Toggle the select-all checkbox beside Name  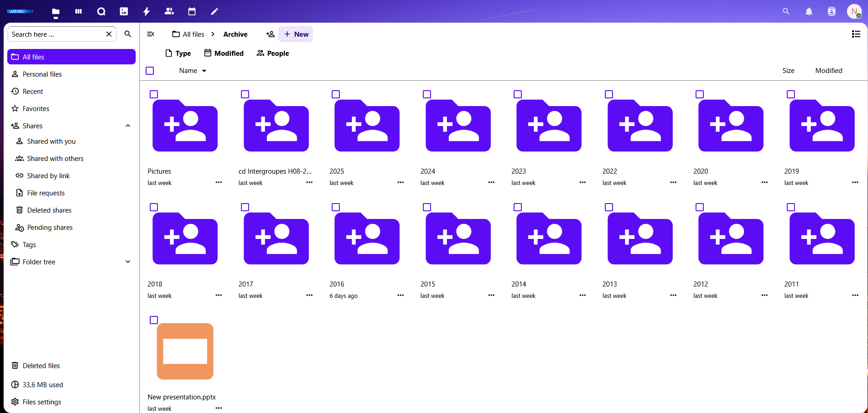click(x=150, y=71)
